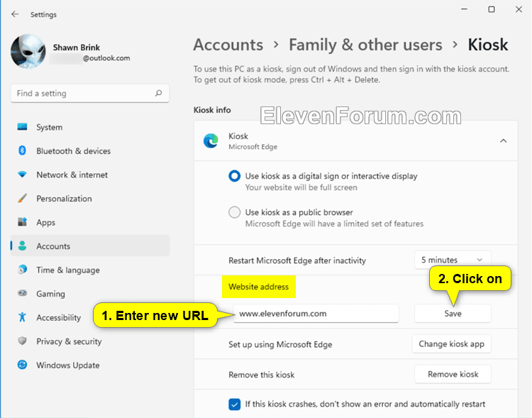Click Set up using Microsoft Edge text
This screenshot has height=418, width=532.
point(280,344)
